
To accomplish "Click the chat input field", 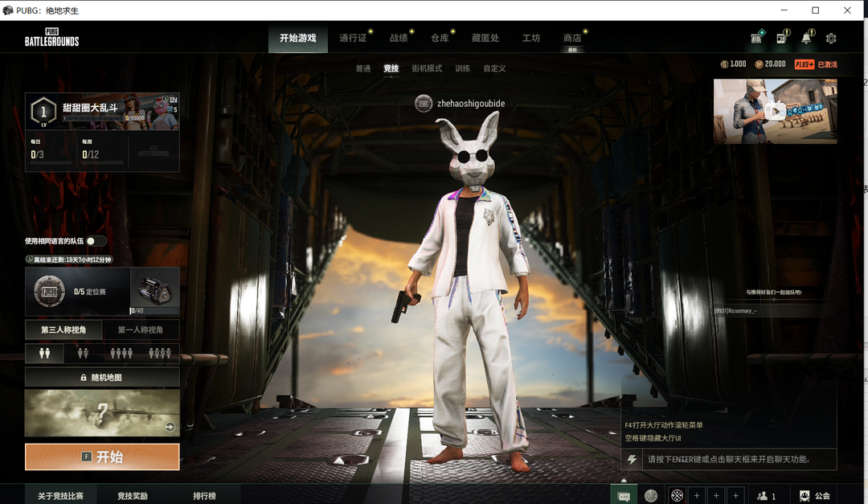I will click(729, 460).
